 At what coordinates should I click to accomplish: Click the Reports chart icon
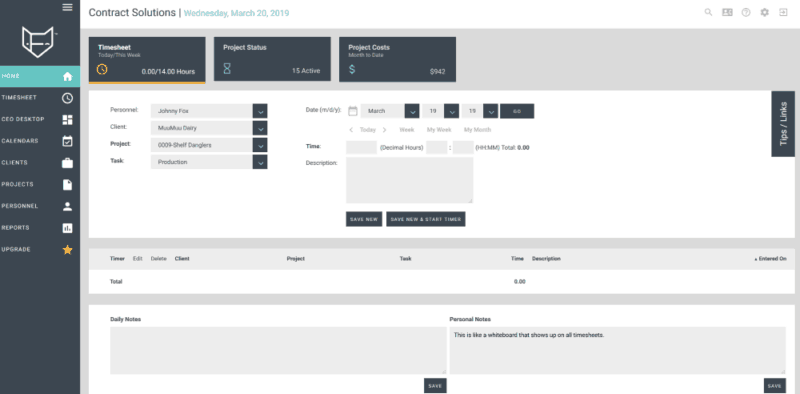pos(67,228)
